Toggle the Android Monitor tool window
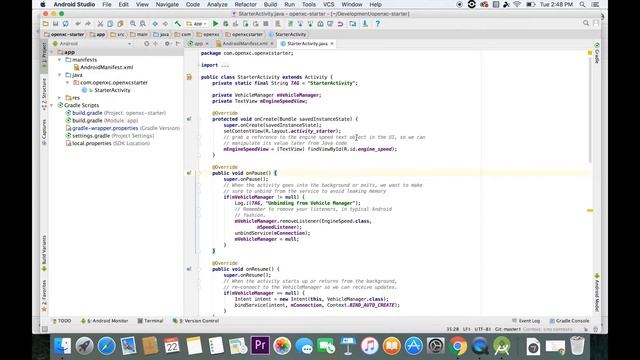 (104, 321)
